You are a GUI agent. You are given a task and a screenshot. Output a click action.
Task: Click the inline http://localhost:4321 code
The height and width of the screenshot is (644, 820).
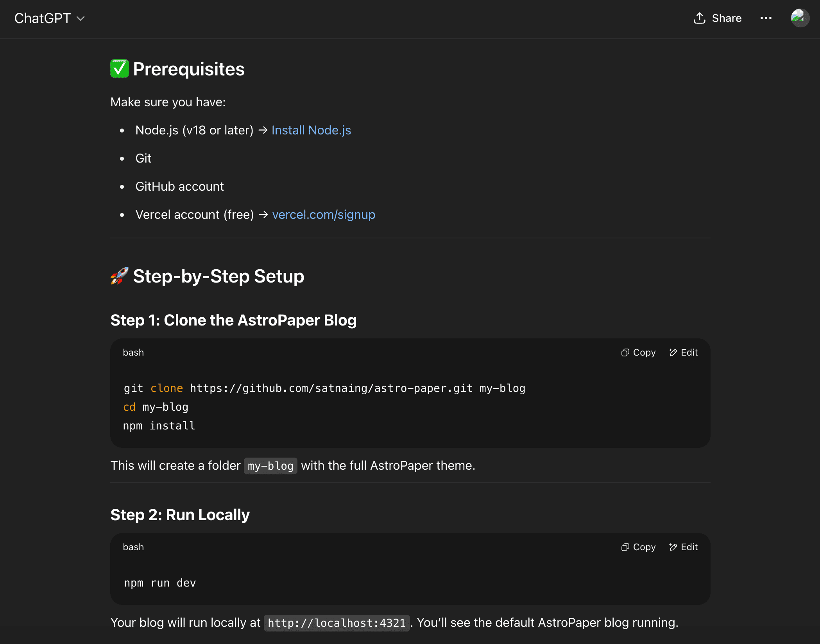coord(337,623)
